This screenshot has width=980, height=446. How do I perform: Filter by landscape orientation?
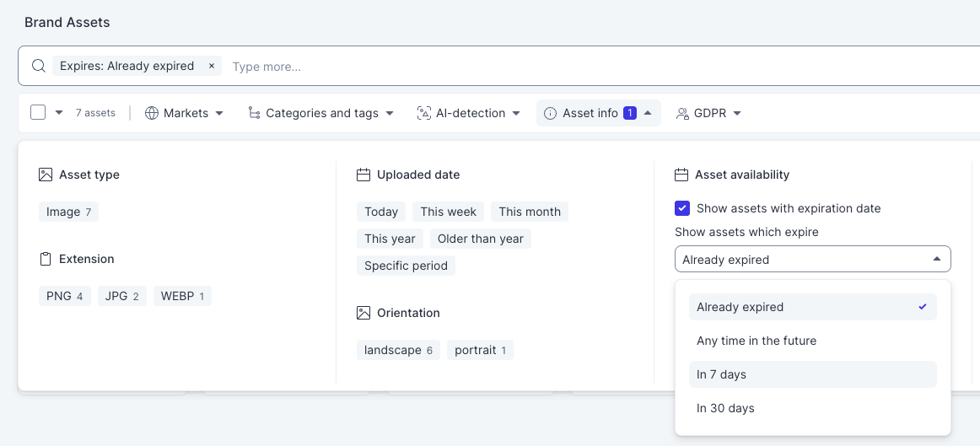[398, 350]
